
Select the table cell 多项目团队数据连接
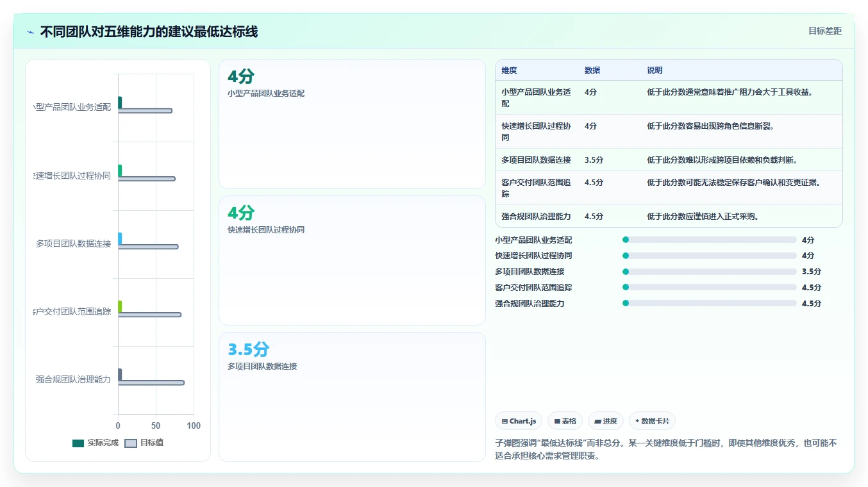pos(536,160)
